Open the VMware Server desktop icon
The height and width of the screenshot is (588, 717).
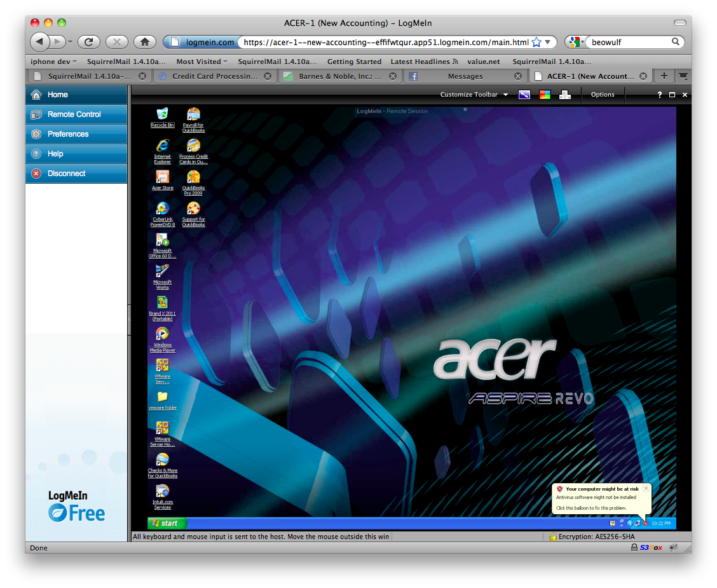point(162,371)
